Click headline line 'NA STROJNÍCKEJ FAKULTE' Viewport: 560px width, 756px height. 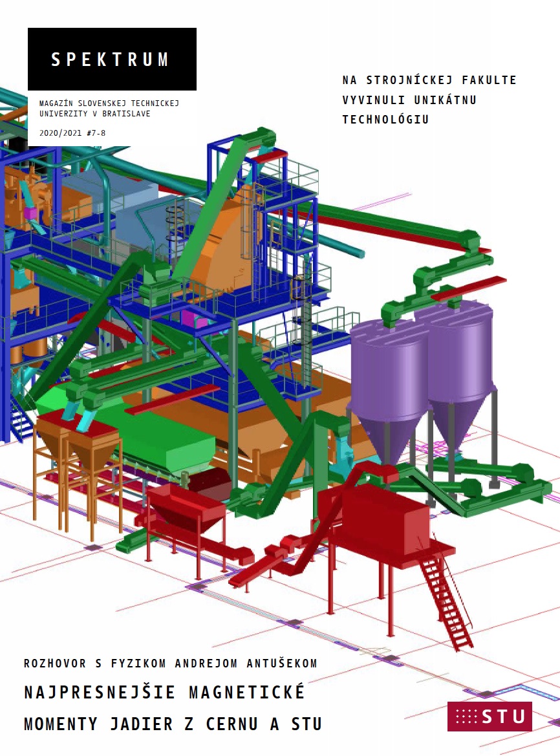click(429, 80)
